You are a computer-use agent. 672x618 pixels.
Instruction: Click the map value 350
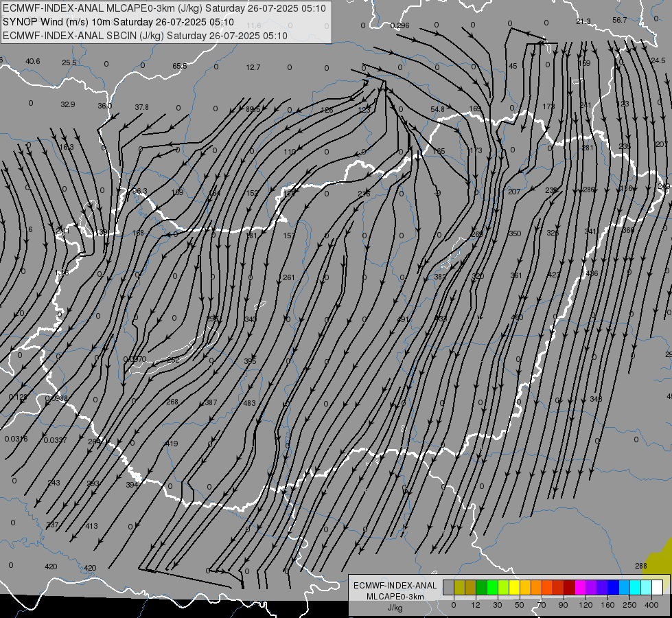[515, 233]
